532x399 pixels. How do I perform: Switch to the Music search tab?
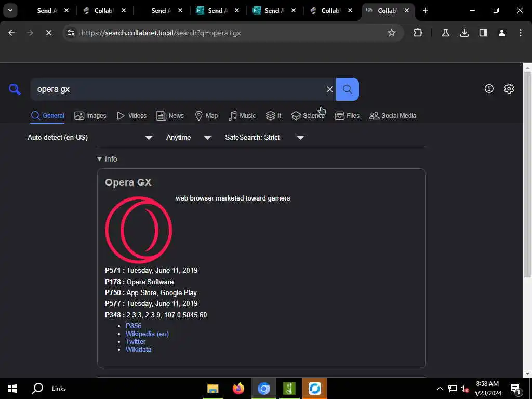242,116
